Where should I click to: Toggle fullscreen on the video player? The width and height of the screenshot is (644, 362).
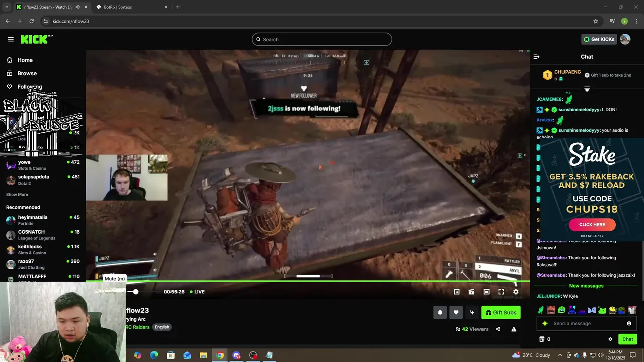[x=501, y=292]
